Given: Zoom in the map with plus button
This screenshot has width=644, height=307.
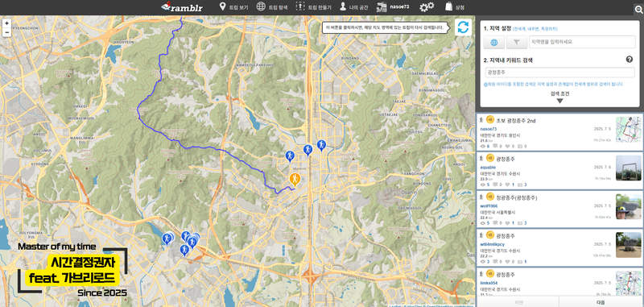Looking at the screenshot, I should [x=6, y=23].
